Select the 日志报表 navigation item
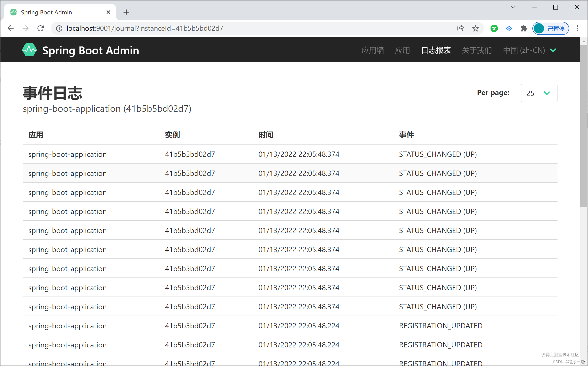 [x=436, y=50]
